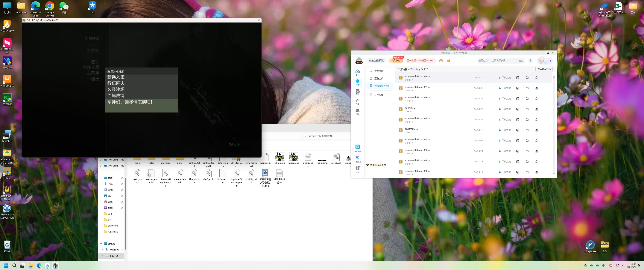Viewport: 644px width, 270px height.
Task: Open 首页 home icon in Baidu Netdisk sidebar
Action: tap(358, 72)
